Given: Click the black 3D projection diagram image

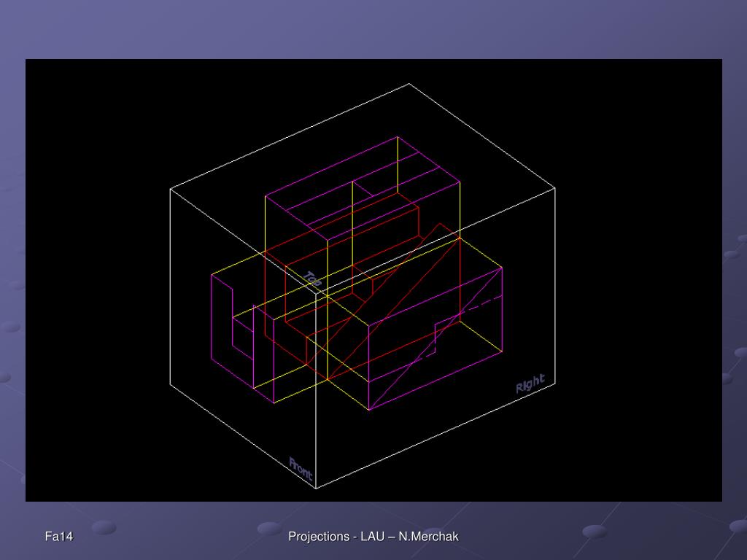Looking at the screenshot, I should [373, 280].
